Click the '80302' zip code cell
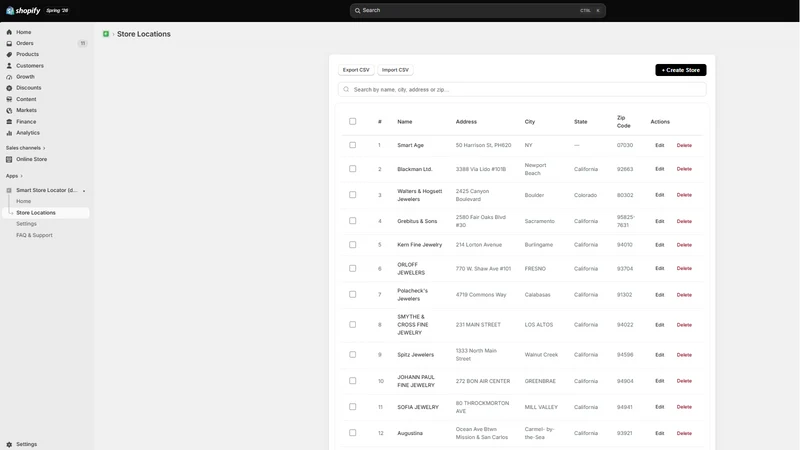800x450 pixels. click(x=625, y=195)
